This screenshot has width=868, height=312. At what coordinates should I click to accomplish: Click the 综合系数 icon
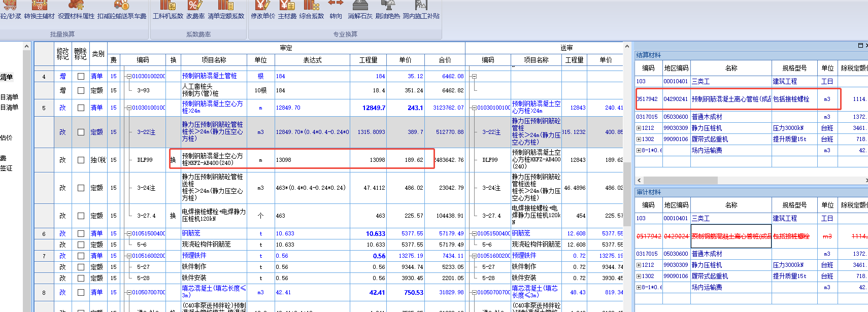coord(312,5)
